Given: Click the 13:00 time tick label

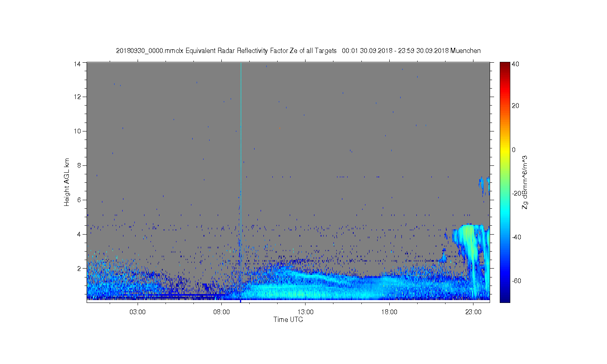Looking at the screenshot, I should point(306,312).
